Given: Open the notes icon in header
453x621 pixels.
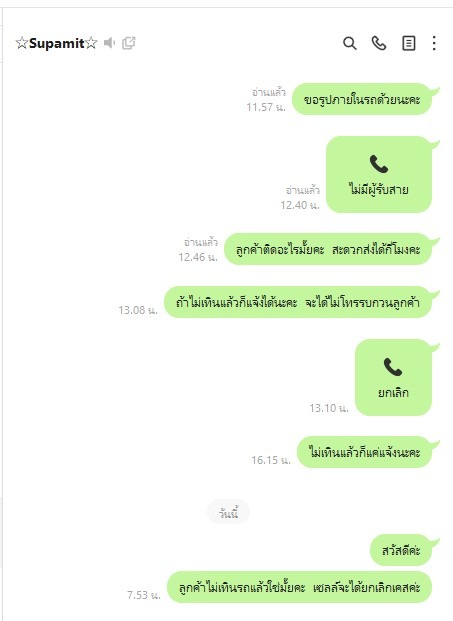Looking at the screenshot, I should 409,43.
